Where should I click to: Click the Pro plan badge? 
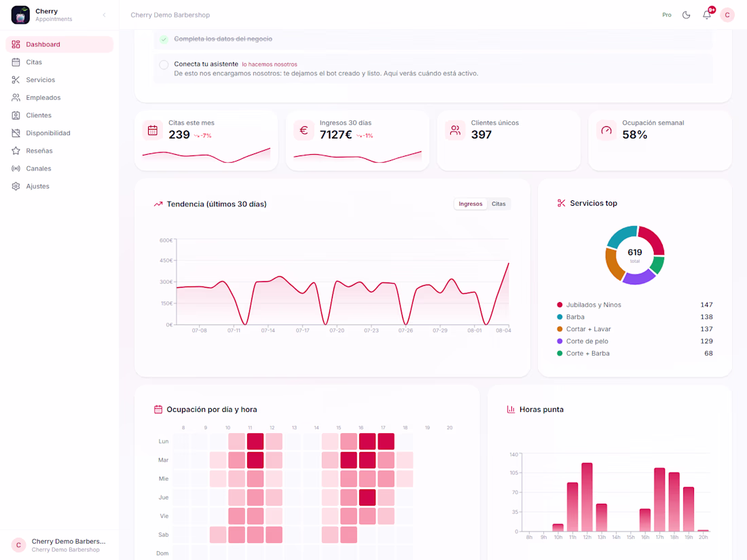tap(667, 15)
